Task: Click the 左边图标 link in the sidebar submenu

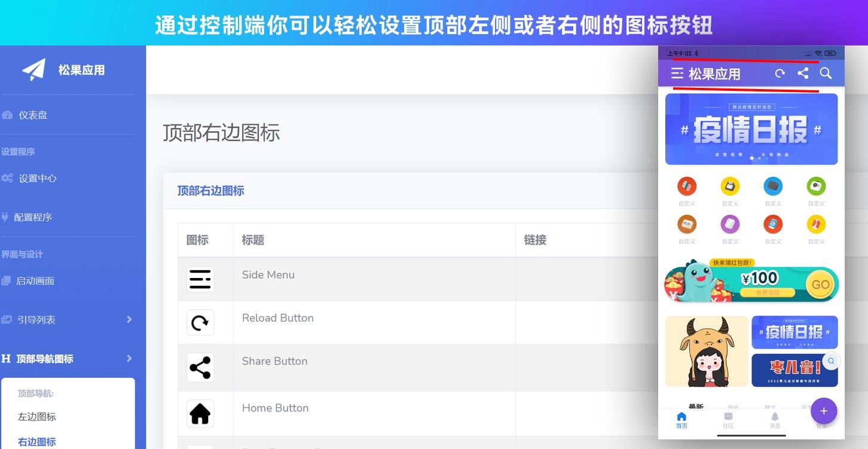Action: (36, 417)
